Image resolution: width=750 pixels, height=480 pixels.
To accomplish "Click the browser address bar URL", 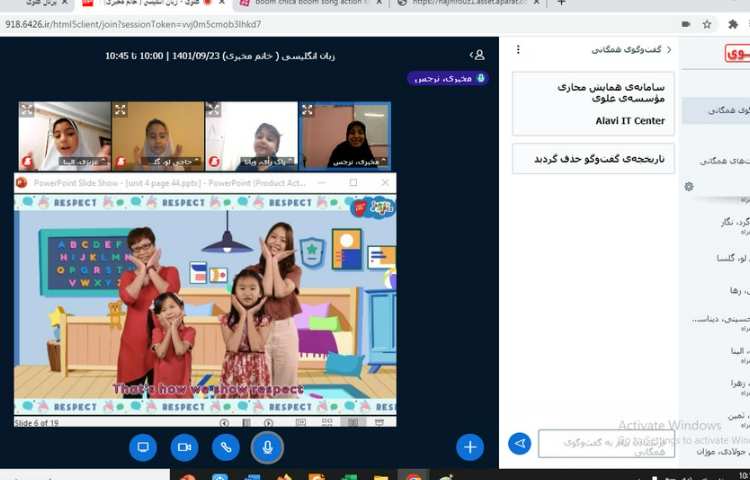I will pyautogui.click(x=133, y=24).
